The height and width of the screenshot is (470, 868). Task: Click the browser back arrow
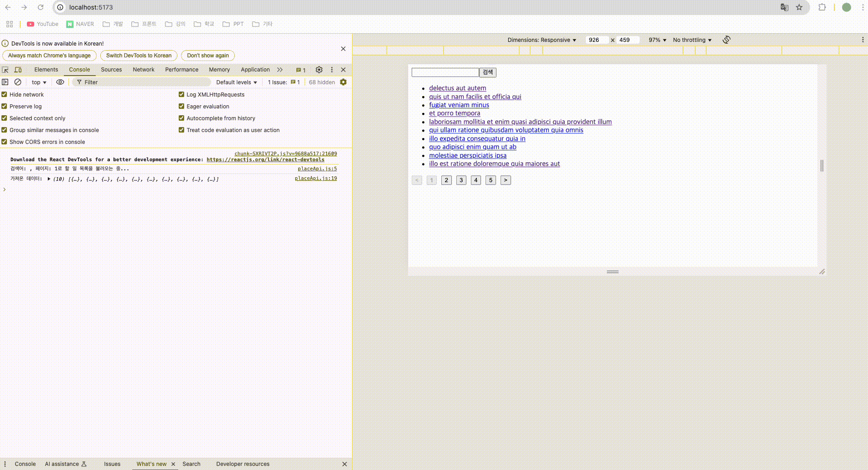point(8,7)
